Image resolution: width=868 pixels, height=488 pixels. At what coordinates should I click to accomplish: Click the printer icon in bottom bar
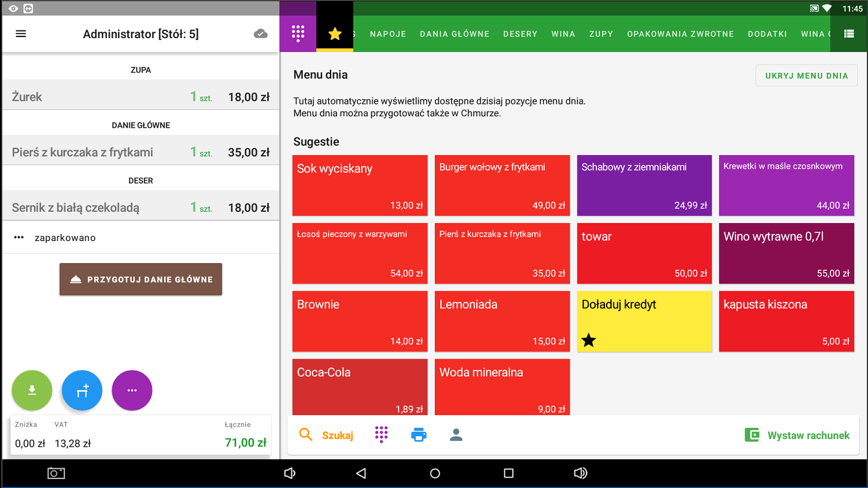click(x=419, y=435)
